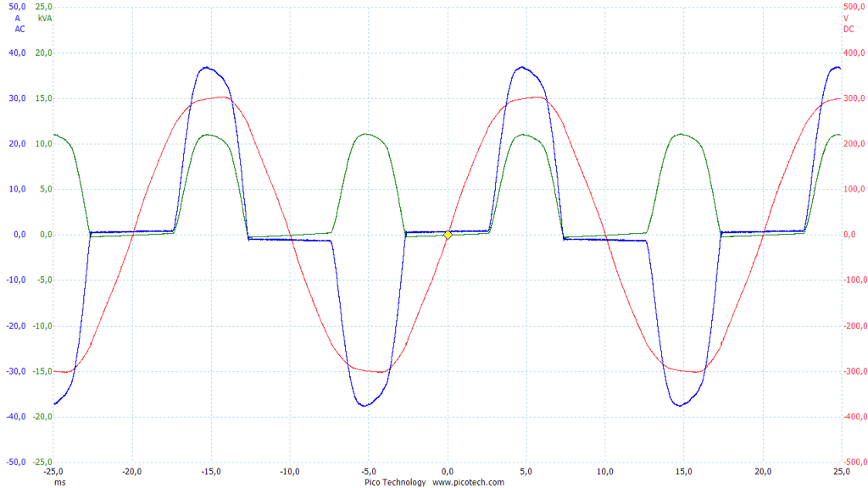Click the 20,0 time axis label
The height and width of the screenshot is (488, 868).
tap(763, 472)
